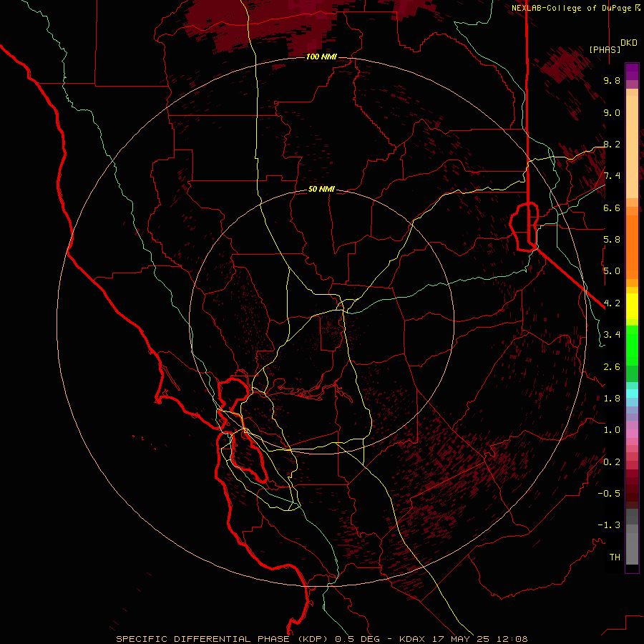The width and height of the screenshot is (644, 644).
Task: Pick the gray band at the legend bottom
Action: pyautogui.click(x=632, y=546)
